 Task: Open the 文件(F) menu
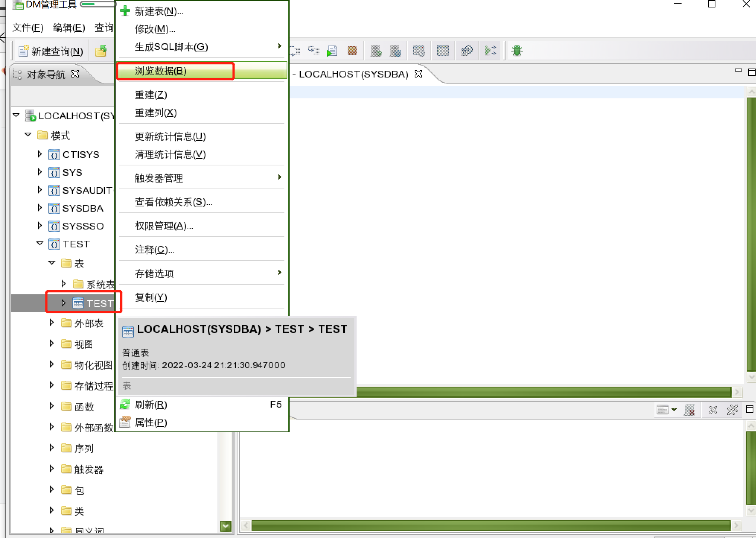[28, 28]
